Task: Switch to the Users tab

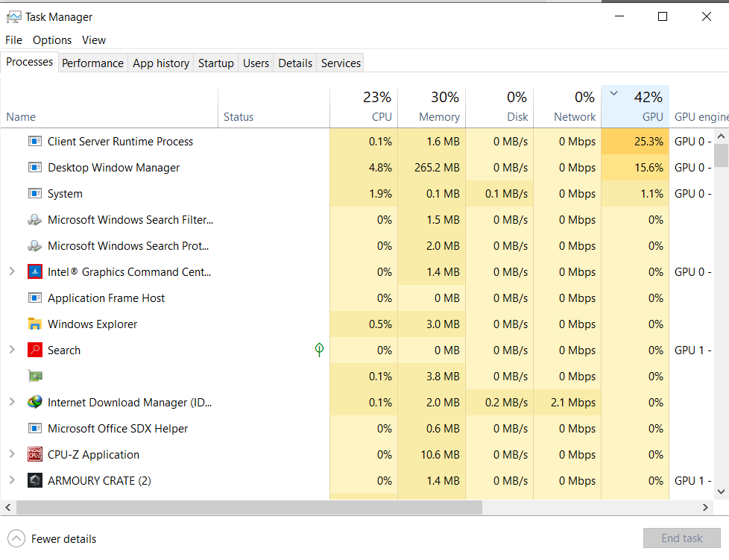Action: [256, 63]
